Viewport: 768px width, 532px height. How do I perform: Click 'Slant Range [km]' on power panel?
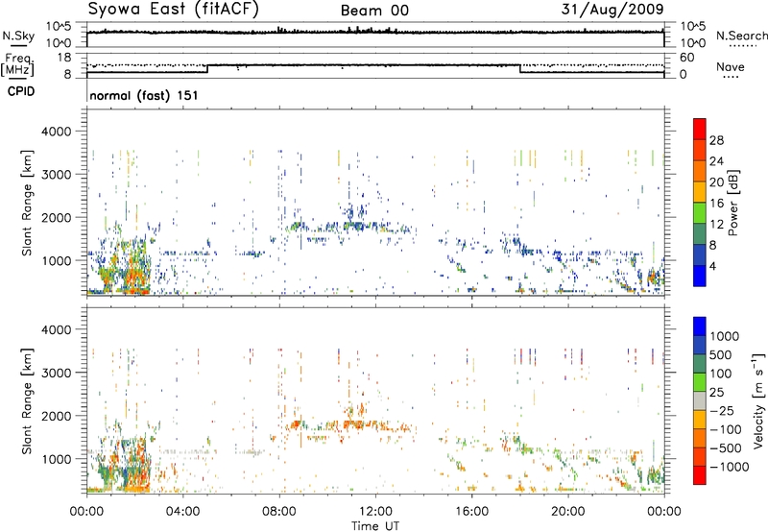pyautogui.click(x=27, y=203)
